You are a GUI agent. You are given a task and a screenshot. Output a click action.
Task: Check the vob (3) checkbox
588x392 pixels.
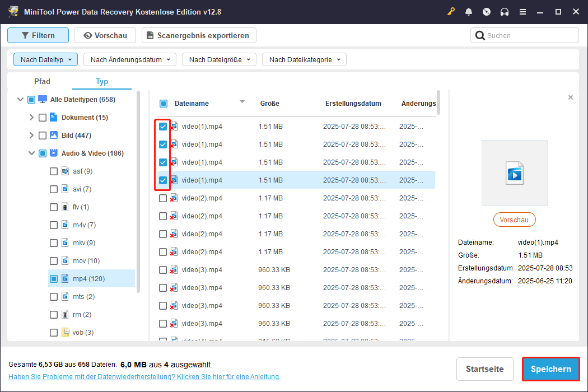(54, 333)
